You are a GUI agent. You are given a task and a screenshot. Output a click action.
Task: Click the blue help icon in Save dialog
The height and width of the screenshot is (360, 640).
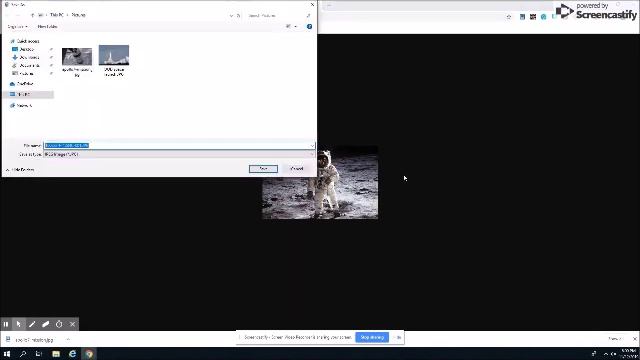tap(309, 27)
